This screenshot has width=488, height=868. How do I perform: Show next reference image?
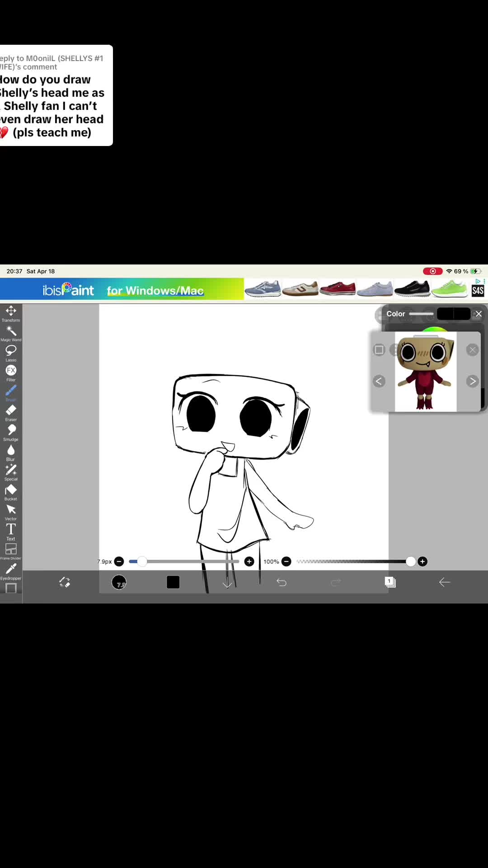tap(472, 381)
